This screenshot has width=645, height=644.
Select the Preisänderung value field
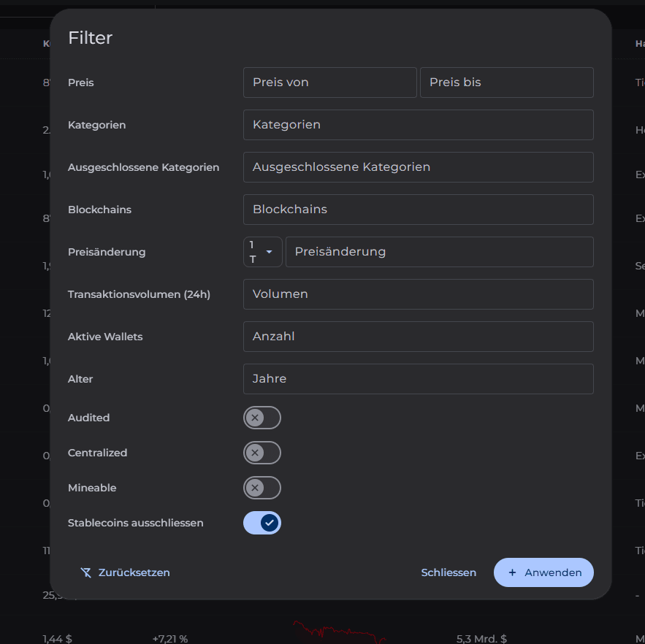point(439,252)
